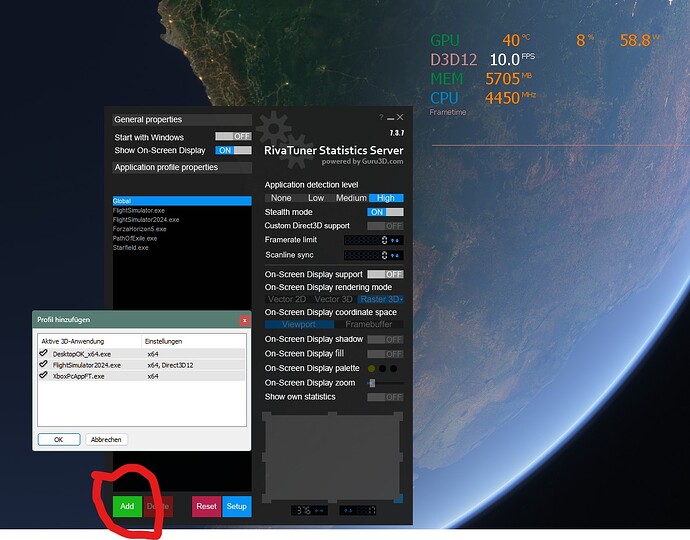Click Abbrechen in the add-profile dialog
Screen dimensions: 690x540
point(106,439)
